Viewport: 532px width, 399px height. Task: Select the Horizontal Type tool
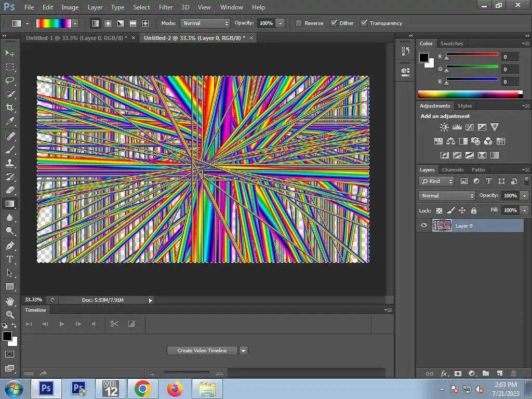point(10,259)
